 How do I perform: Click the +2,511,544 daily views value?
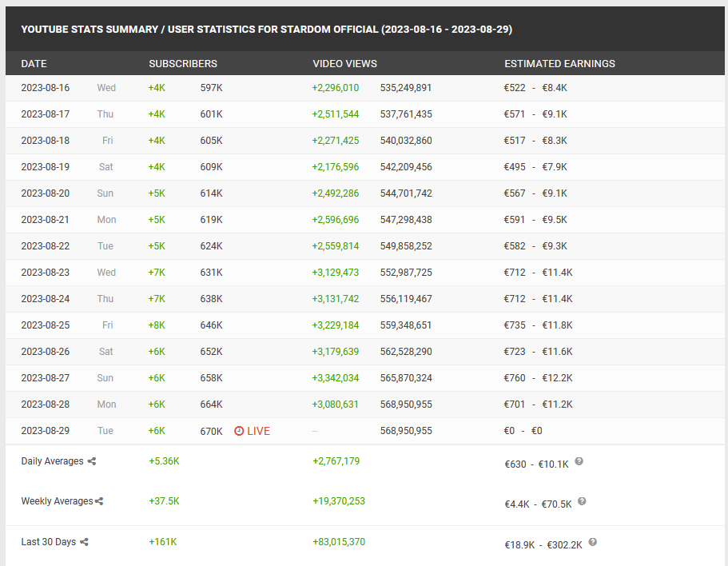click(335, 114)
